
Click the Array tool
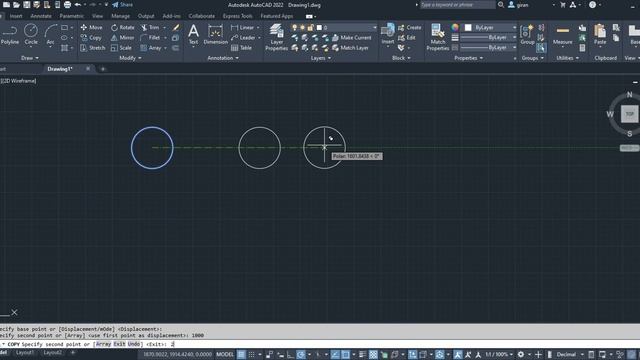[x=151, y=48]
